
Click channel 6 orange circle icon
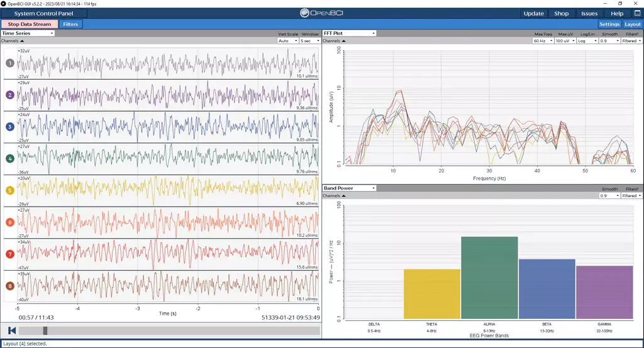pos(9,222)
